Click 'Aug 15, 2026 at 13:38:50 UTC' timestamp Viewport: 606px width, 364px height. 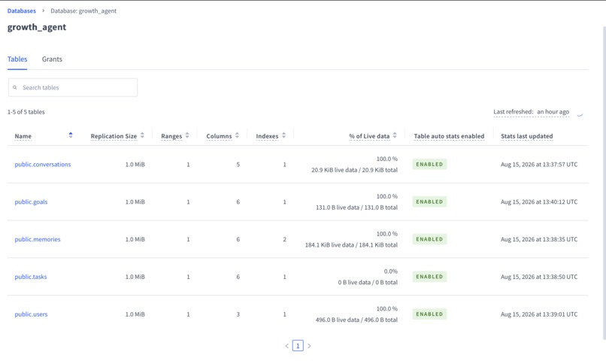click(539, 277)
